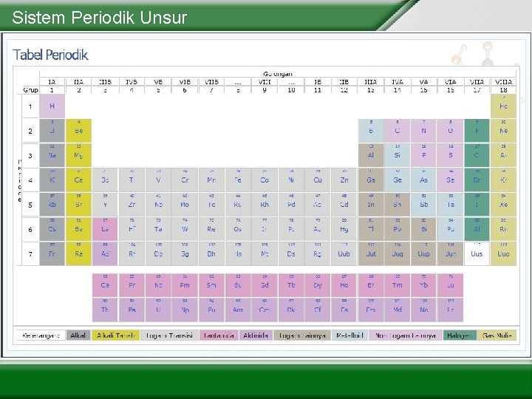The width and height of the screenshot is (532, 399).
Task: Click the bismuth Bi cell
Action: coord(424,229)
